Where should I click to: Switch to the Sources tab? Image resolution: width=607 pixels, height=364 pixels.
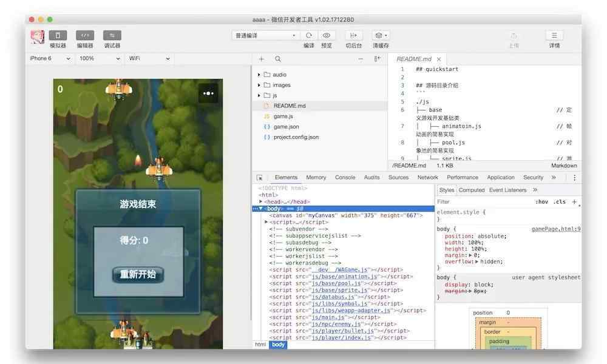(398, 178)
